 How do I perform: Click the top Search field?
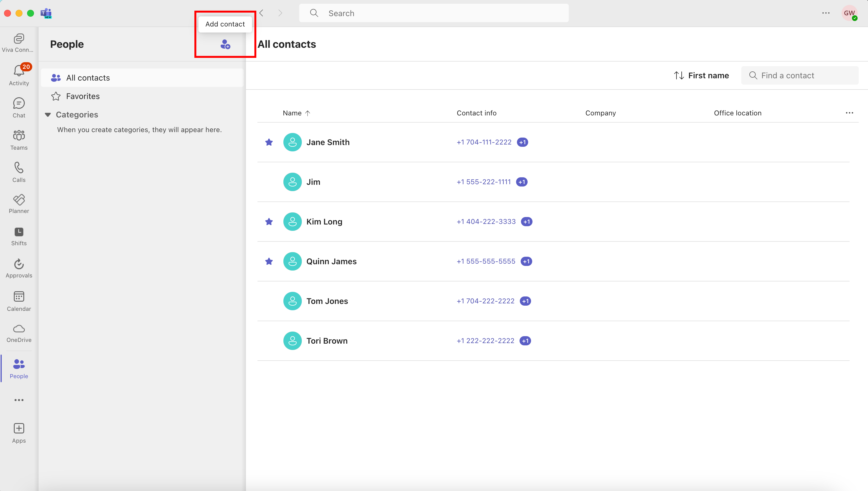click(434, 13)
